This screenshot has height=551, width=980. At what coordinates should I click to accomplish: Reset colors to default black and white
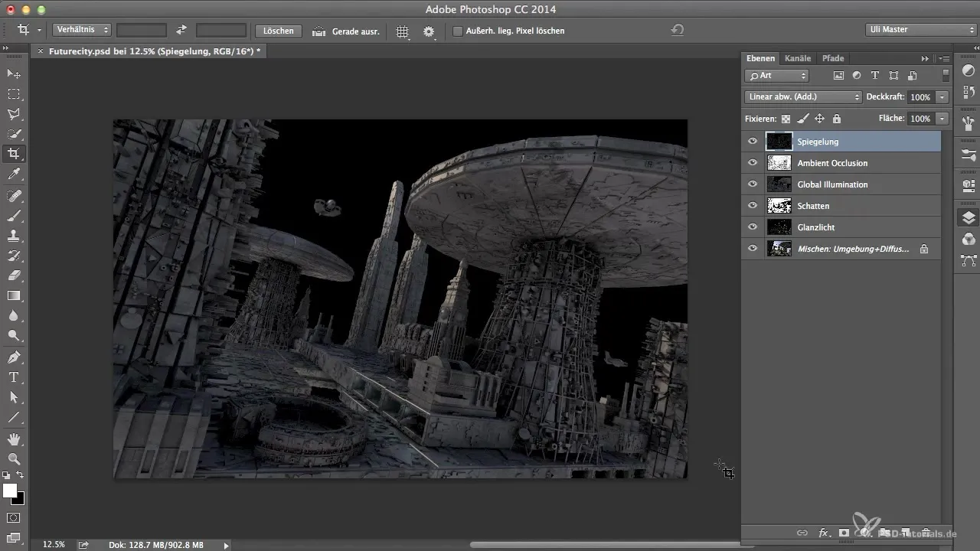coord(6,476)
